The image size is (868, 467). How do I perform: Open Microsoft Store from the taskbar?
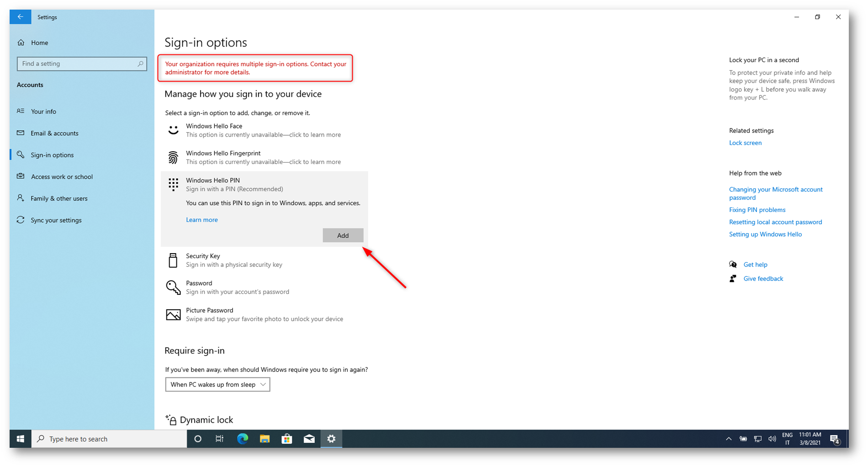[x=287, y=439]
